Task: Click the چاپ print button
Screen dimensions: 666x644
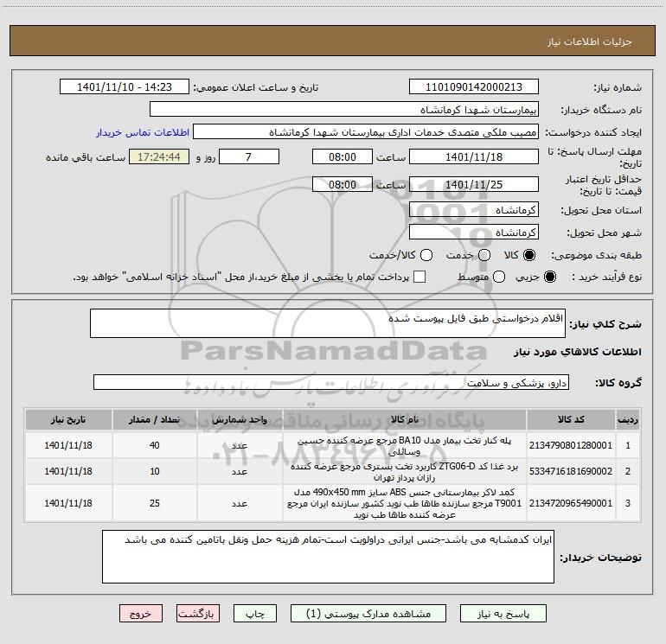Action: pyautogui.click(x=255, y=614)
